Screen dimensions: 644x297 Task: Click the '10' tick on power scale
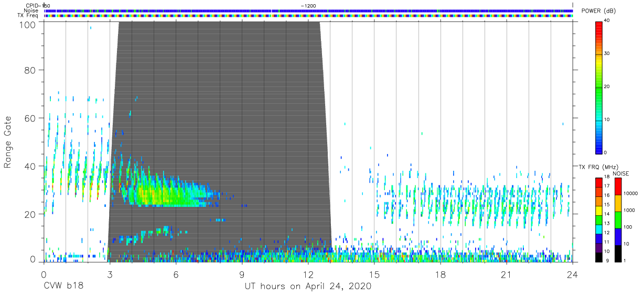tap(607, 120)
